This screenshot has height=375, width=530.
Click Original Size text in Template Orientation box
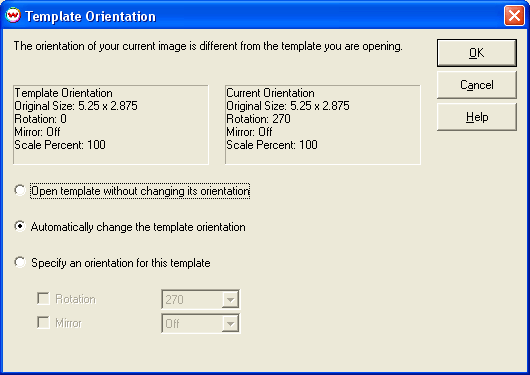tap(76, 106)
